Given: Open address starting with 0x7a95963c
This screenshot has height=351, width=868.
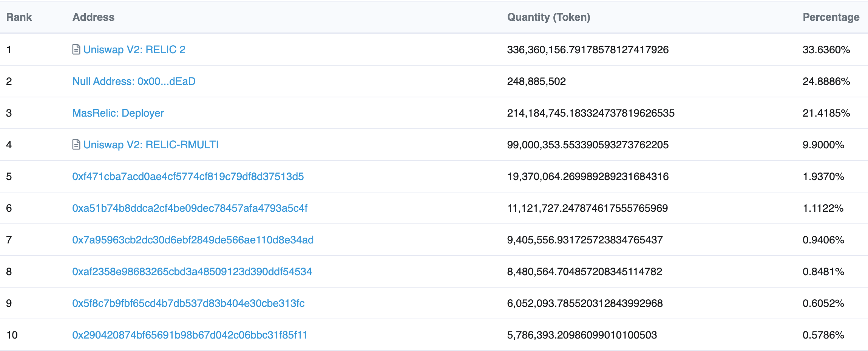Looking at the screenshot, I should 193,240.
